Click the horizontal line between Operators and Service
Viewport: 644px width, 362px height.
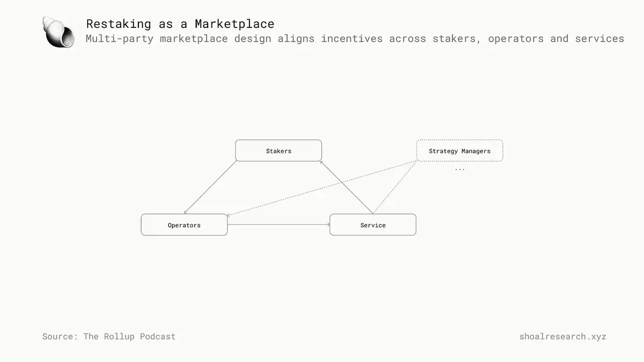(x=278, y=225)
